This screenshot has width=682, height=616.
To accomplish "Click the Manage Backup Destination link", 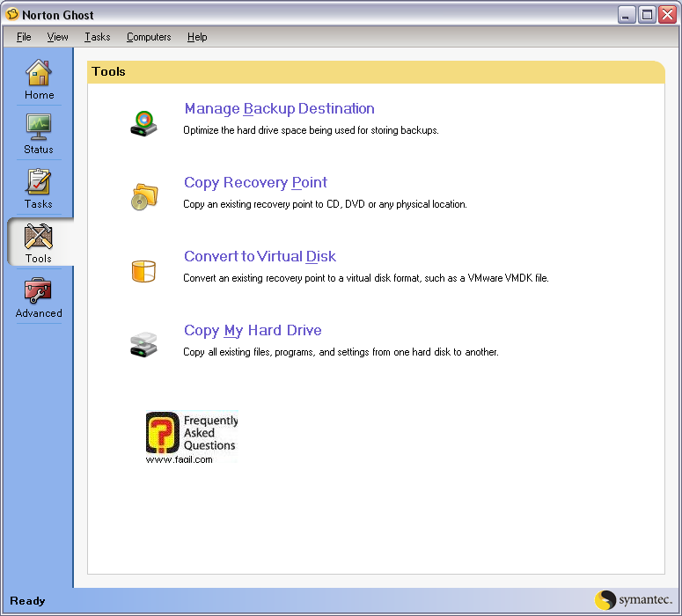I will point(279,109).
